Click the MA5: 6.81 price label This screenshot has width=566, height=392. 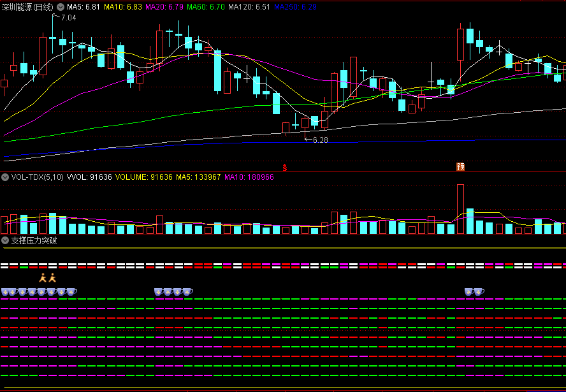pyautogui.click(x=83, y=7)
